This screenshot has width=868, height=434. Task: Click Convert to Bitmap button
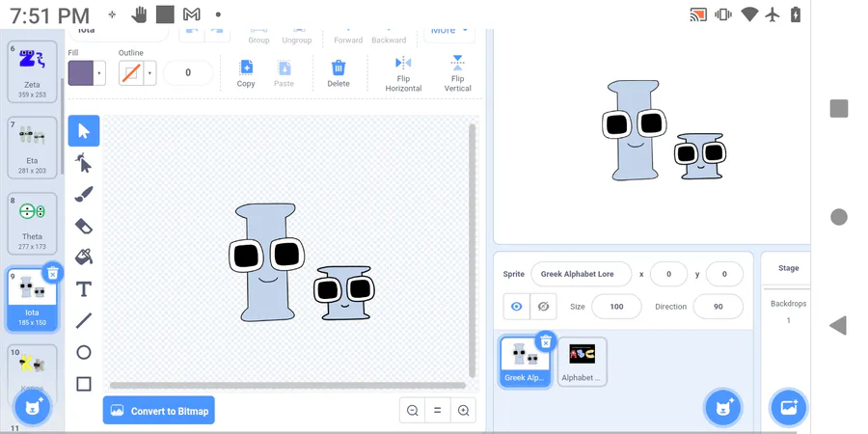(x=159, y=410)
